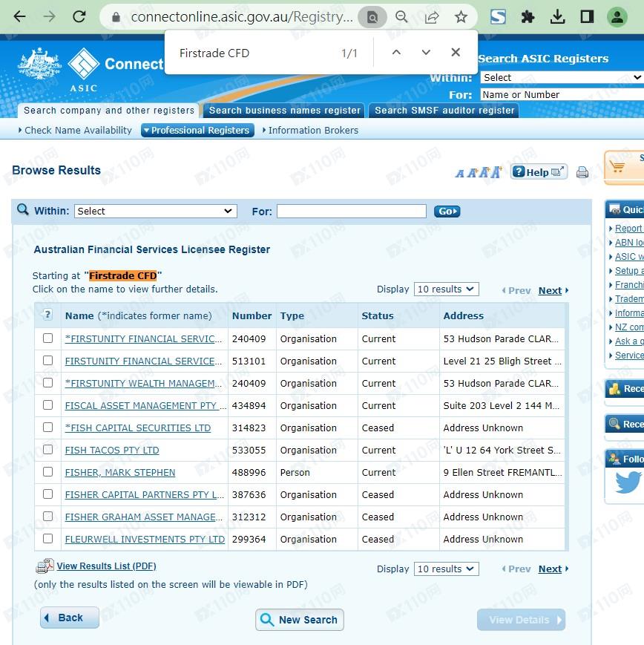Tick checkbox for FISHER CAPITAL PARTNERS row
This screenshot has height=645, width=644.
47,494
